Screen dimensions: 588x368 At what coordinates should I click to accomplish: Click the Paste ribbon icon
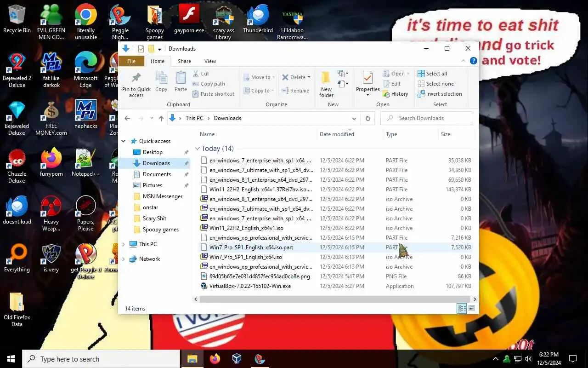(x=181, y=82)
